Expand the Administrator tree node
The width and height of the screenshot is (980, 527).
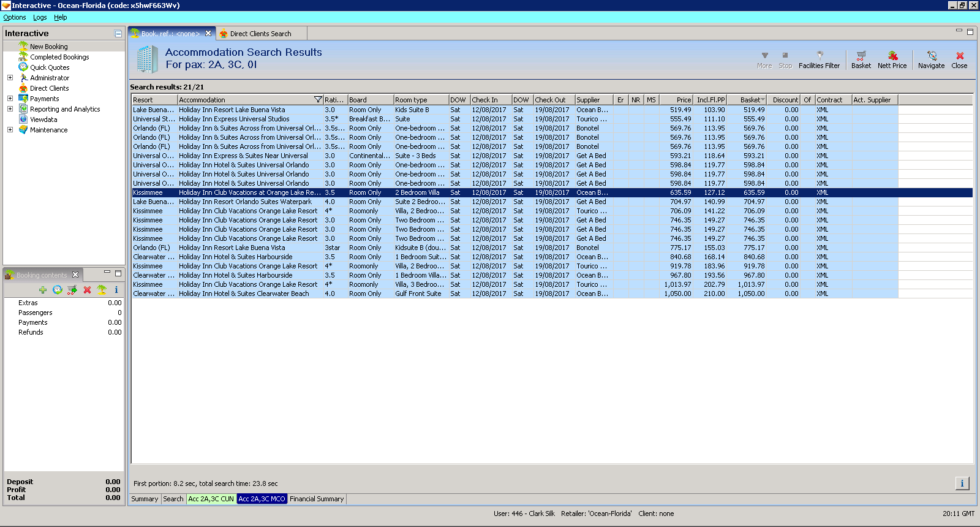tap(10, 78)
